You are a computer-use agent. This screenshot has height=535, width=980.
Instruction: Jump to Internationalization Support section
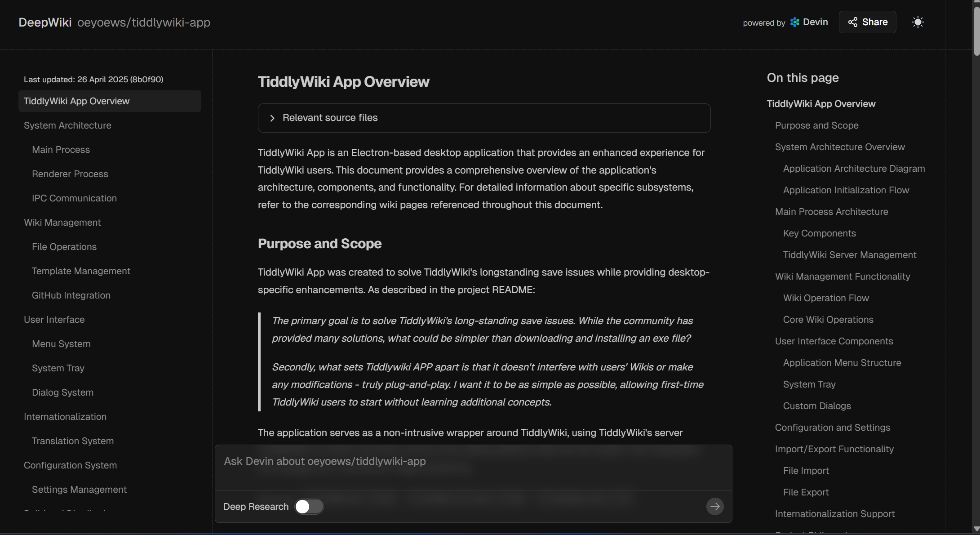pos(835,514)
